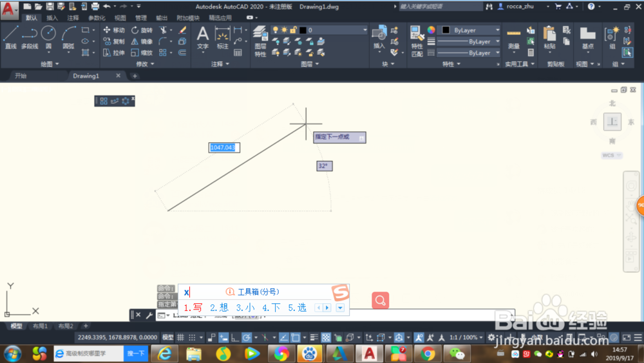Toggle lineweight display in status bar
Screen dimensions: 644x363
tap(314, 337)
